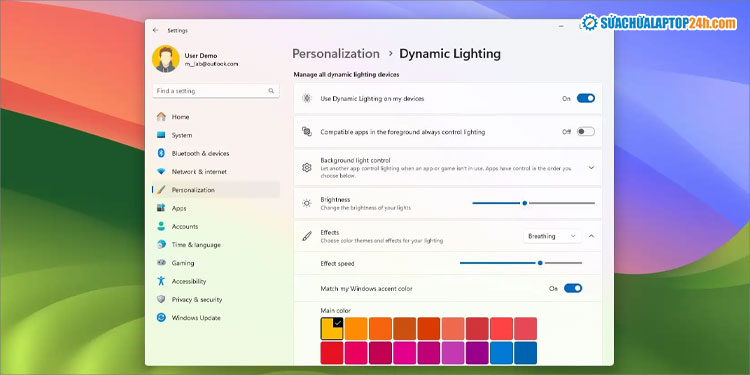
Task: Click the Main color label
Action: pos(335,310)
